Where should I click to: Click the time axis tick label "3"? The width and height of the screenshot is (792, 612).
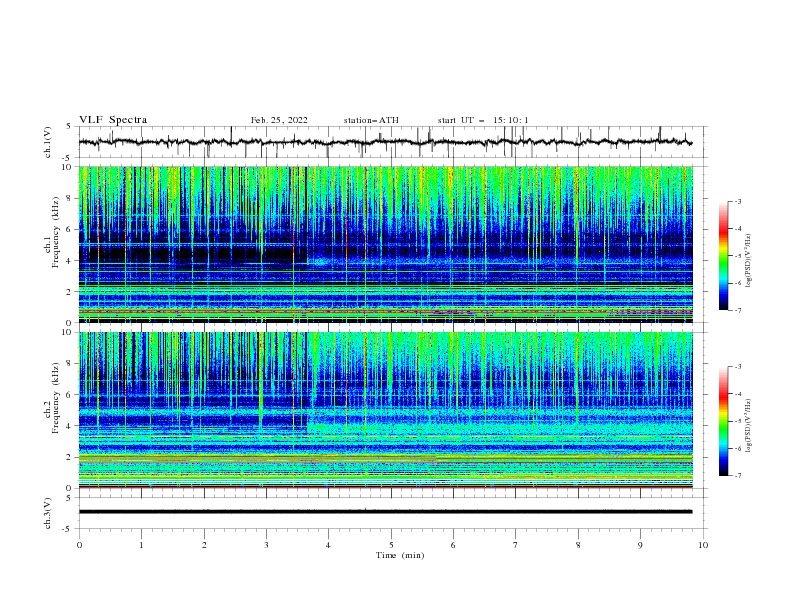coord(266,545)
